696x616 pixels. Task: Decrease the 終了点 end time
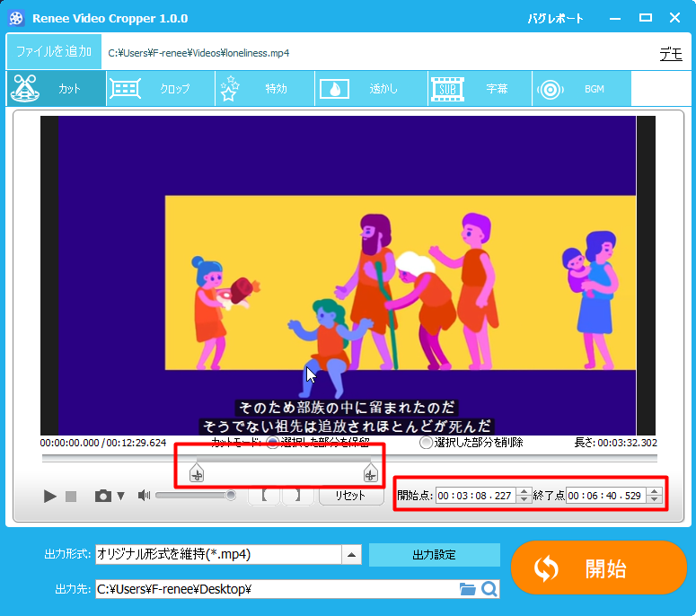coord(655,499)
